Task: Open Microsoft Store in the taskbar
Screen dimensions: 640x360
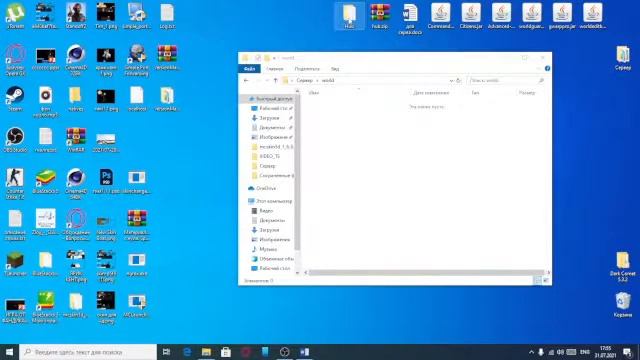Action: pyautogui.click(x=226, y=352)
